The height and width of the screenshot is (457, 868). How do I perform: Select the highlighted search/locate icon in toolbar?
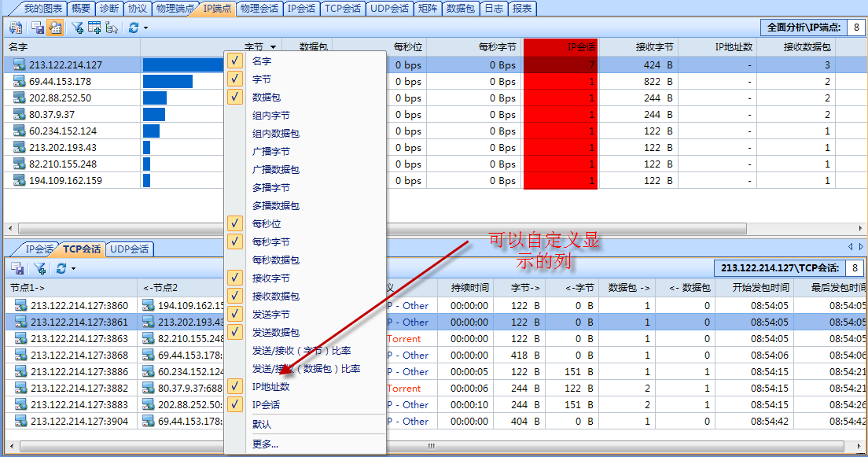53,28
